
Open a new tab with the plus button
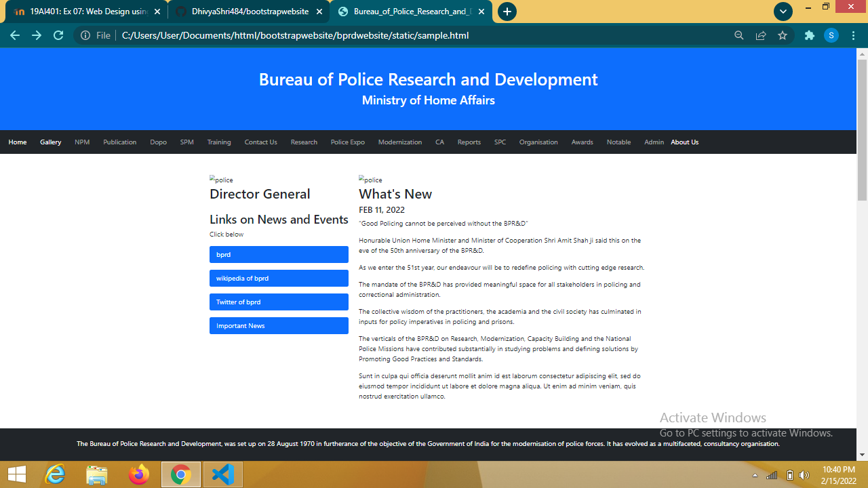(x=507, y=12)
